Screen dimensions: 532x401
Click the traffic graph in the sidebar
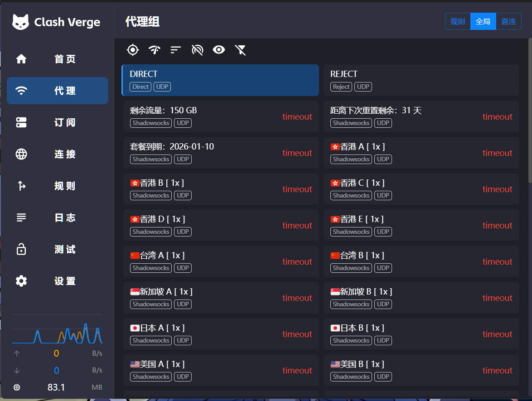(x=57, y=332)
